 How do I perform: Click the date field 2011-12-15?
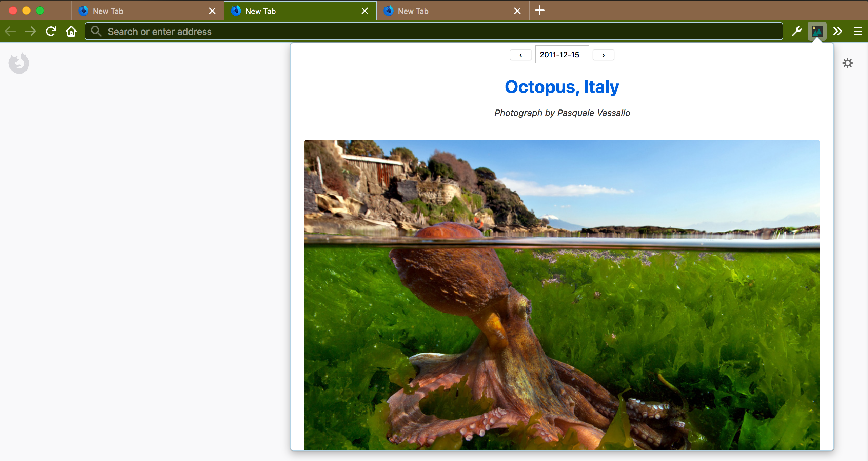point(562,55)
